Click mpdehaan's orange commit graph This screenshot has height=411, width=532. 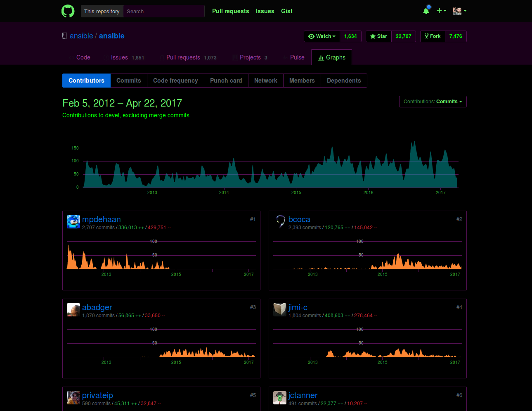pos(161,256)
